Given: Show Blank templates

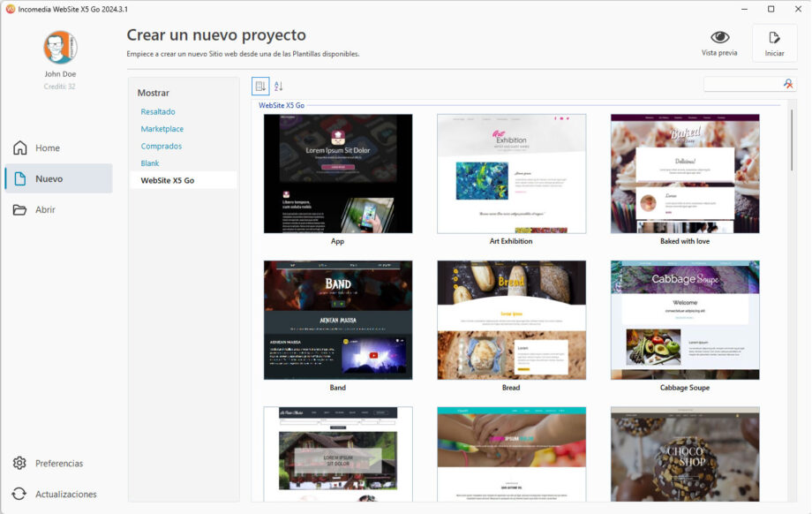Looking at the screenshot, I should pyautogui.click(x=150, y=163).
